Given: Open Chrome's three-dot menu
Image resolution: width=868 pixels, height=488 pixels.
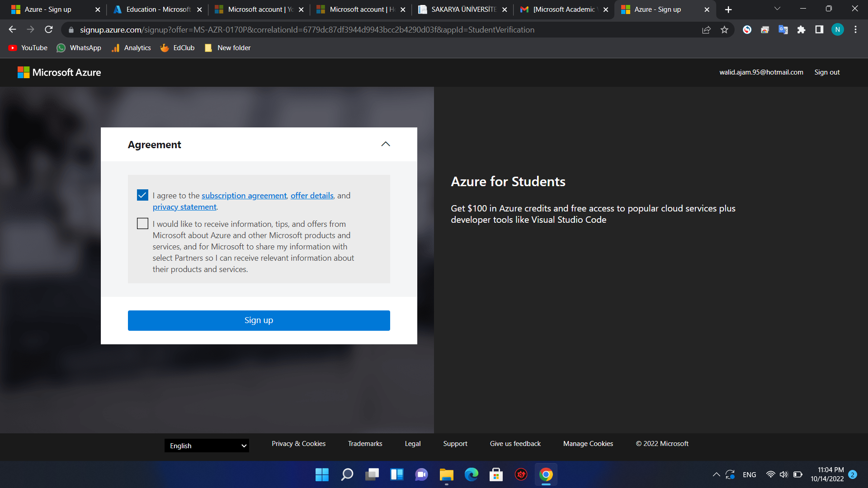Looking at the screenshot, I should click(x=855, y=30).
